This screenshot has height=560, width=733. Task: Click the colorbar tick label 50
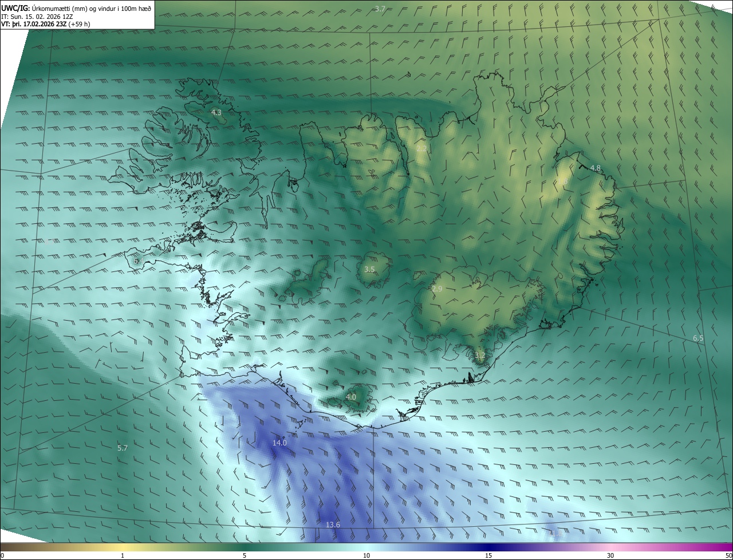pos(728,555)
